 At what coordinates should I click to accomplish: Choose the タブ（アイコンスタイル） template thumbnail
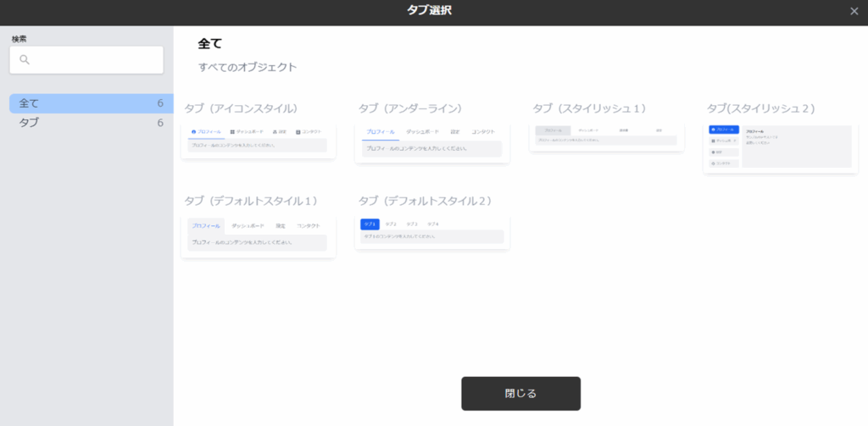pyautogui.click(x=259, y=140)
